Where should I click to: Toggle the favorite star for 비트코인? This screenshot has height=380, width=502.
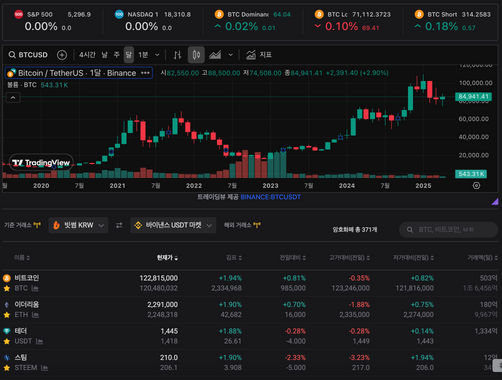tap(7, 288)
